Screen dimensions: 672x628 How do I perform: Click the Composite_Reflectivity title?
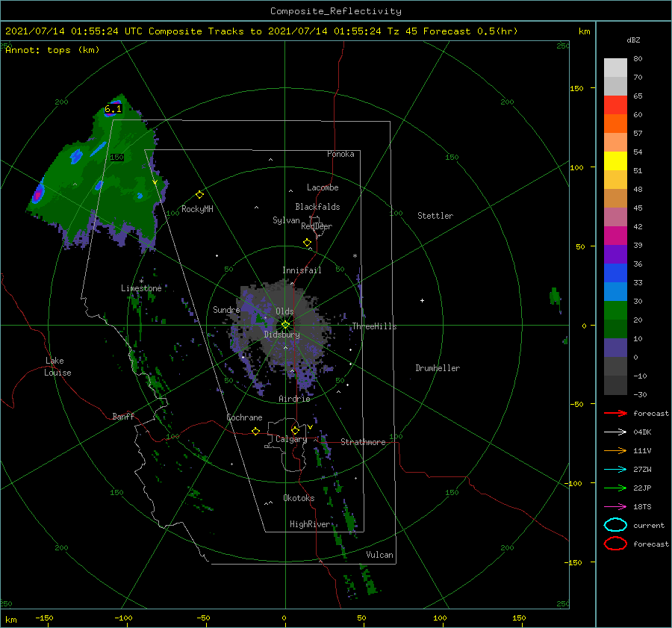(336, 11)
